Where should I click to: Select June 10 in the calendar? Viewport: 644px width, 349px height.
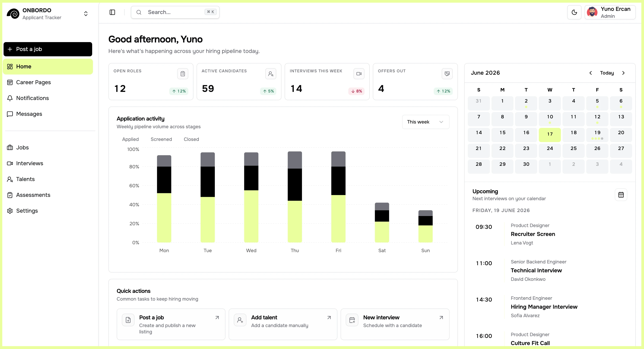(550, 119)
